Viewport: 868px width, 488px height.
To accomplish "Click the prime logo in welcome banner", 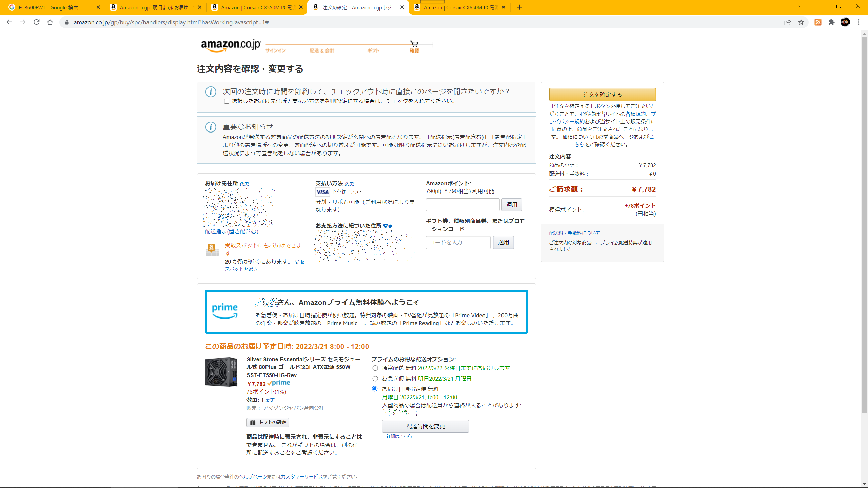I will (224, 311).
